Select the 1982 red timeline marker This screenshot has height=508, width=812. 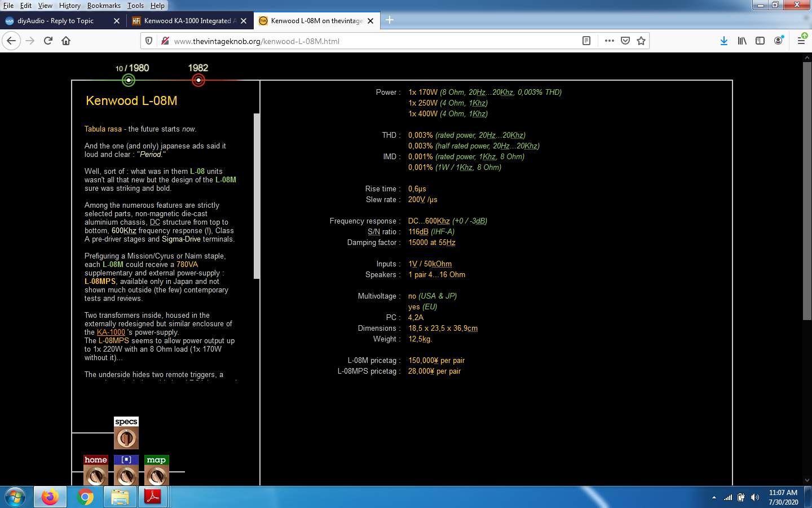pyautogui.click(x=198, y=80)
